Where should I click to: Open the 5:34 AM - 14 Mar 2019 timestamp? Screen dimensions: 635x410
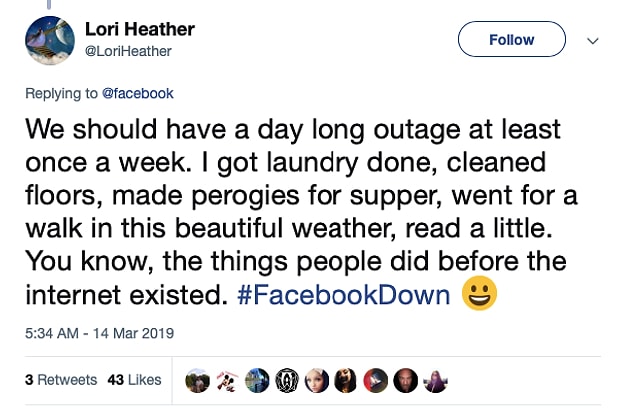100,333
